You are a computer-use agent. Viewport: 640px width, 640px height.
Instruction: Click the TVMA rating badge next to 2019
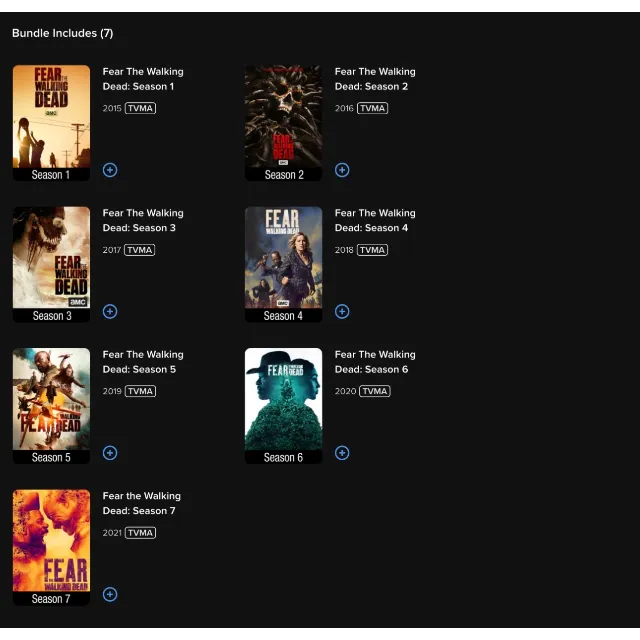[x=140, y=391]
